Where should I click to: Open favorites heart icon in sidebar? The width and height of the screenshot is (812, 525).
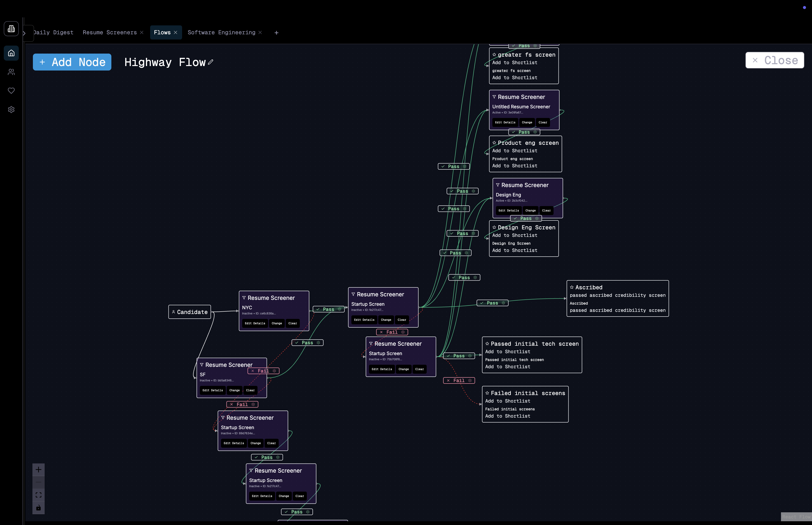11,91
